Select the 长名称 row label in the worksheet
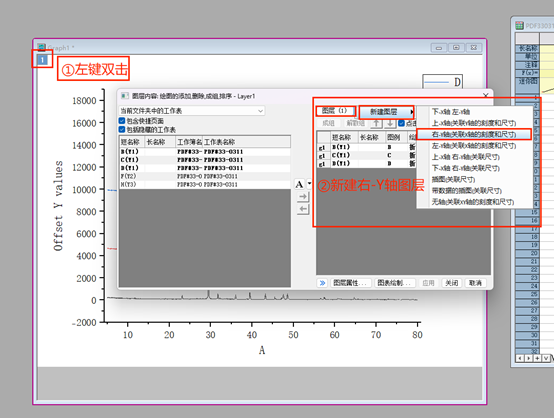 point(528,48)
